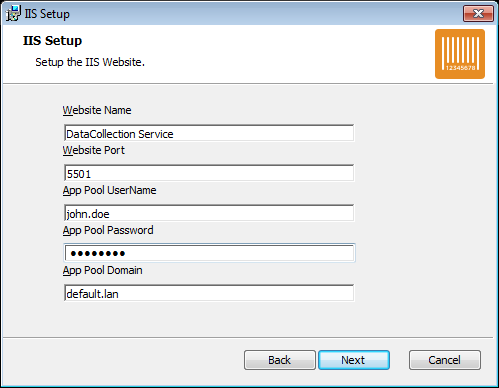Image resolution: width=499 pixels, height=388 pixels.
Task: Click the App Pool Domain field
Action: pos(209,293)
